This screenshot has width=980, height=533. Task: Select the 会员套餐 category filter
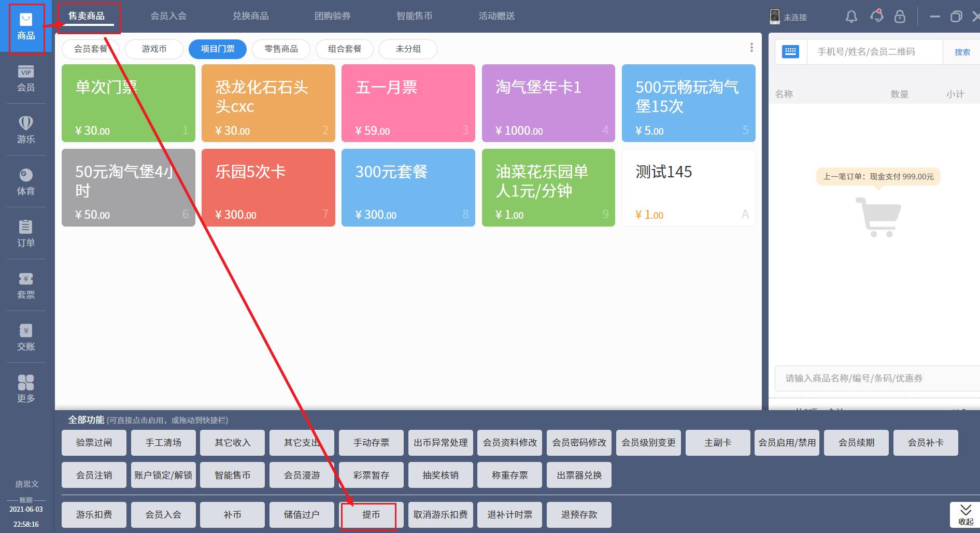pyautogui.click(x=91, y=49)
